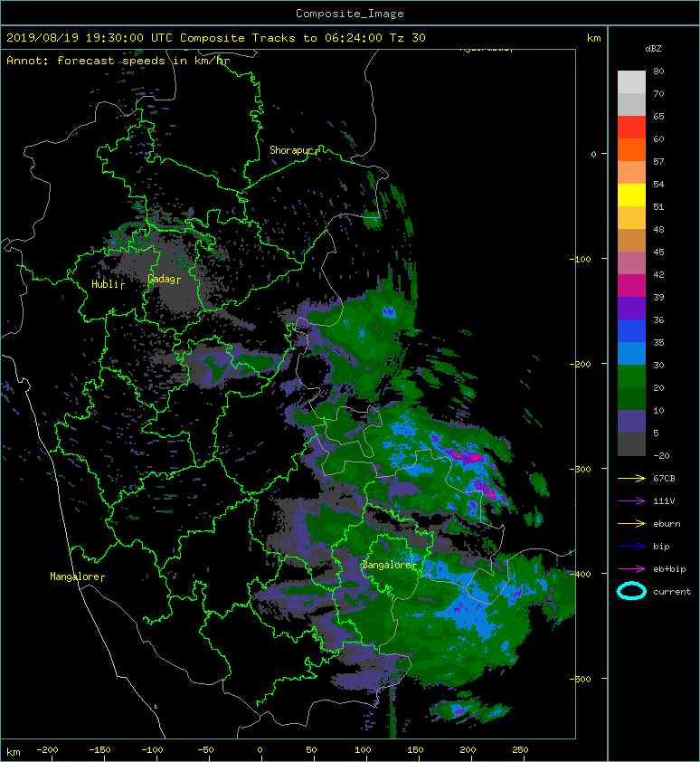Click the '-20' value on the dBZ scale
Viewport: 700px width, 762px height.
click(x=661, y=456)
